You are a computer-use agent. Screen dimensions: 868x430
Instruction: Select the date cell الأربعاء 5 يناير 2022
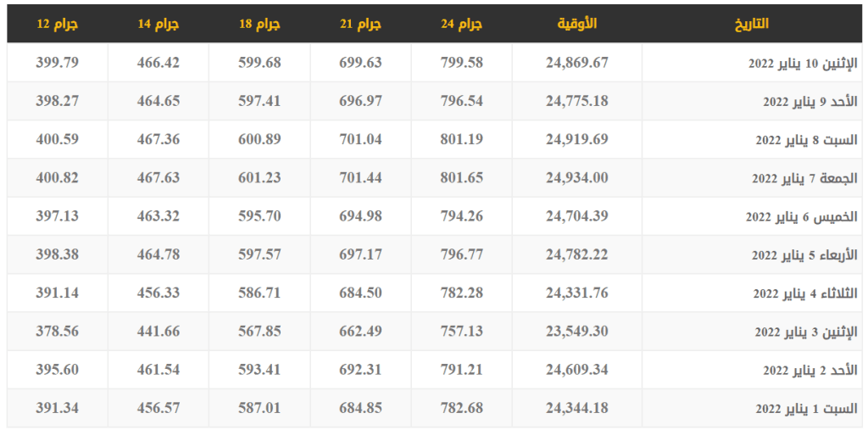[x=804, y=255]
